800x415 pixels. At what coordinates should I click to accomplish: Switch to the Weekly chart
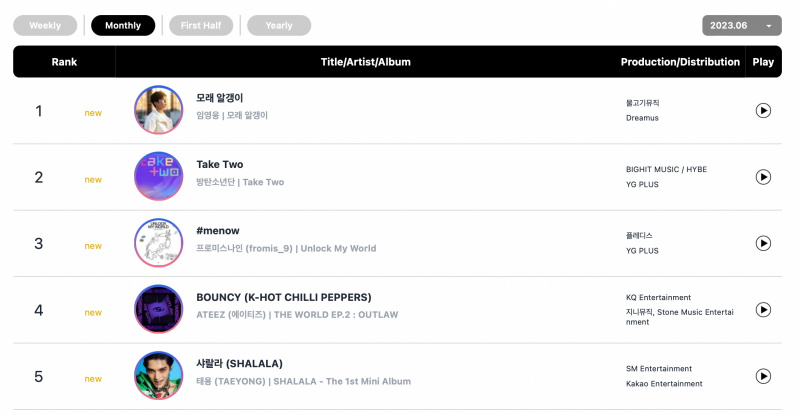click(x=45, y=26)
